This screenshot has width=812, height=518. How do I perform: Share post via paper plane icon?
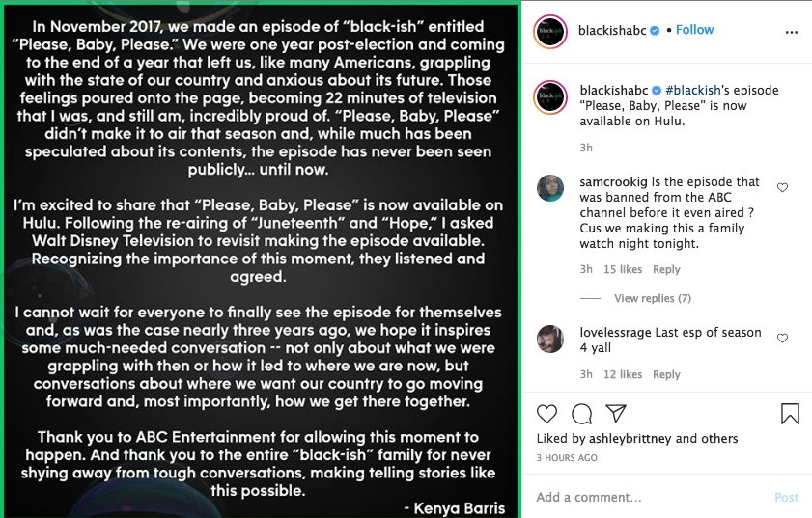point(616,414)
